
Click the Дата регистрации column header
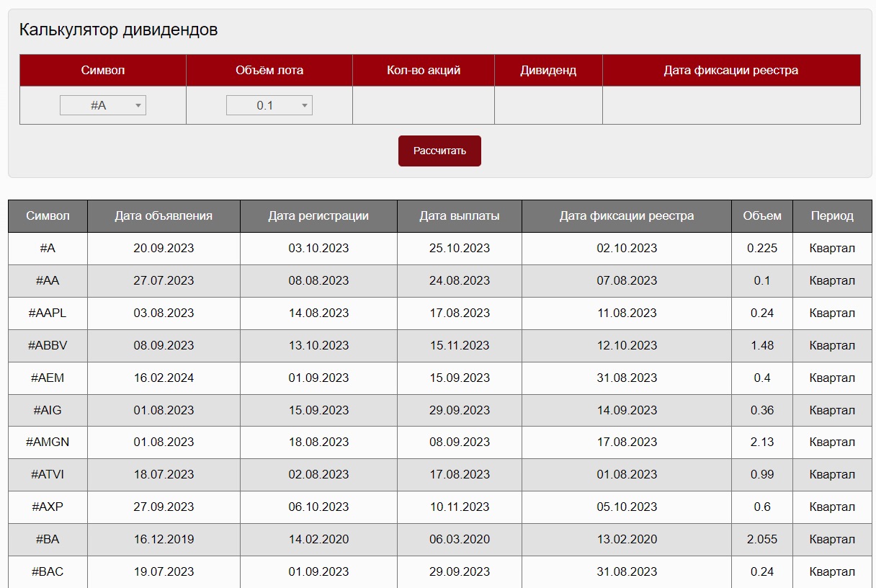318,216
